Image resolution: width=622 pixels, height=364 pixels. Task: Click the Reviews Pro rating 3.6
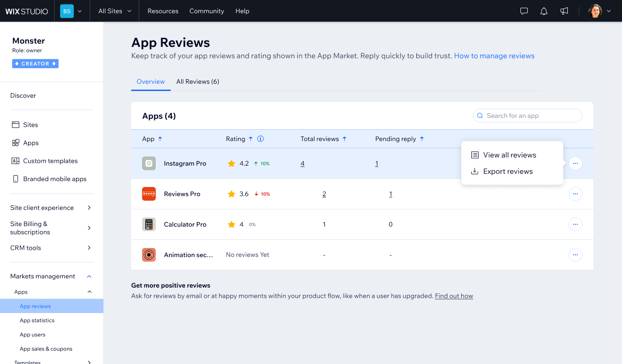coord(244,194)
